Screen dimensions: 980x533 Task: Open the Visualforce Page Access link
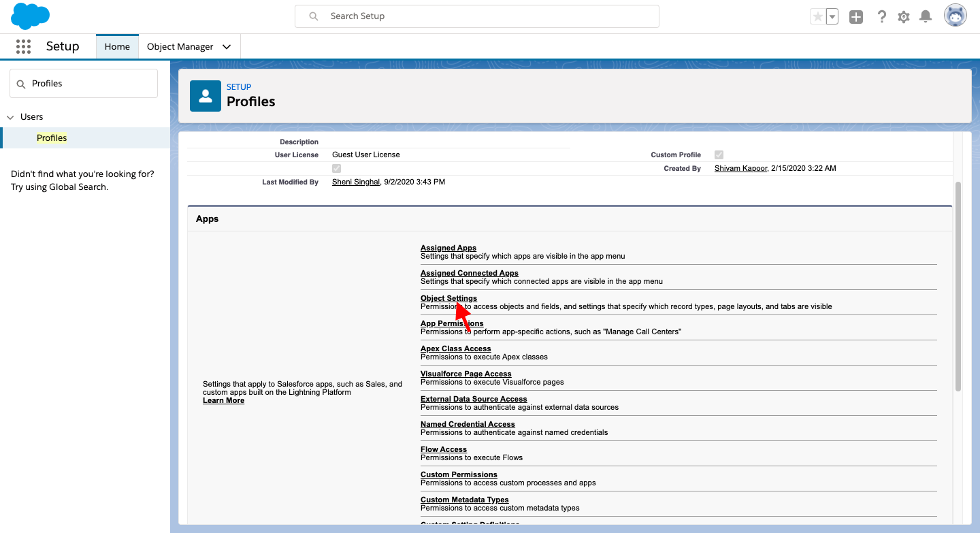click(x=466, y=374)
